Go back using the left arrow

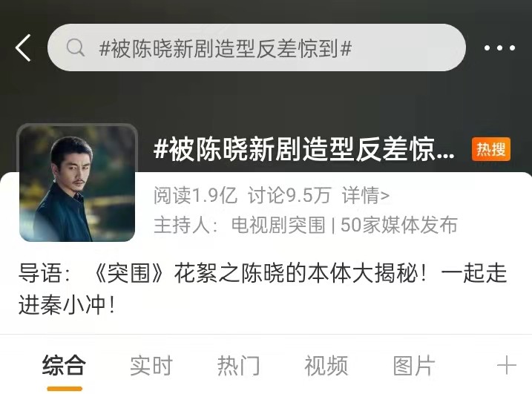click(x=23, y=47)
